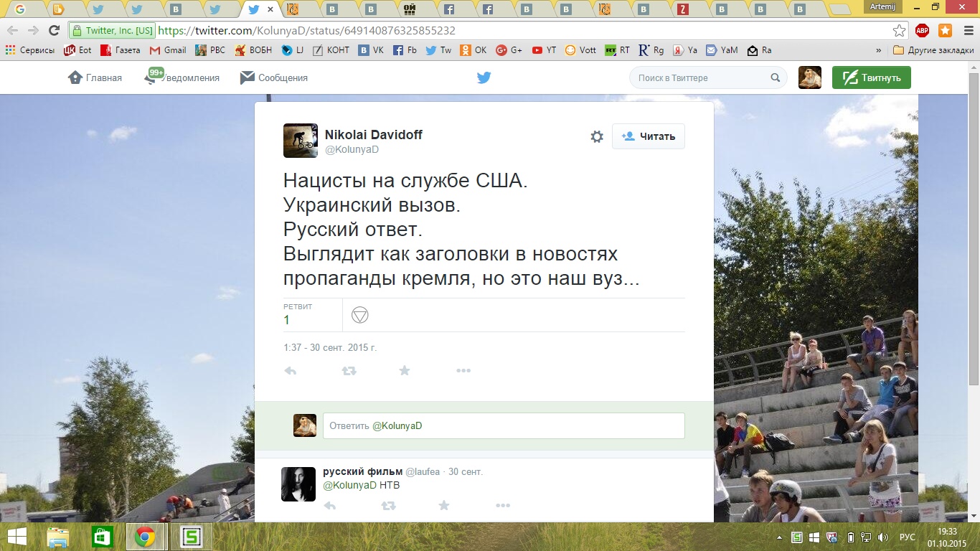Favorite the main tweet with star icon

tap(405, 370)
